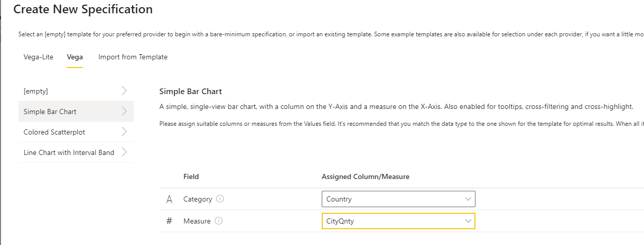Expand the CityQnty dropdown using its arrow
Viewport: 644px width, 245px height.
(468, 221)
